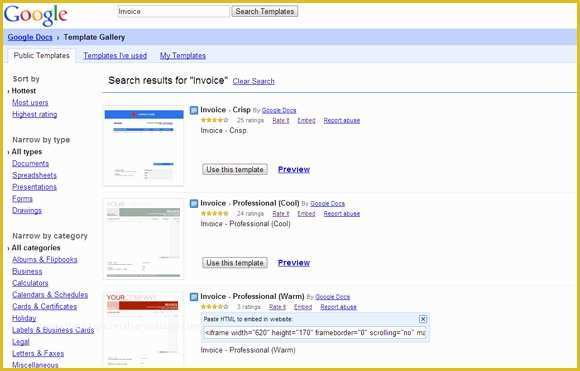Report abuse for Professional (Warm)
580x371 pixels.
pyautogui.click(x=338, y=307)
